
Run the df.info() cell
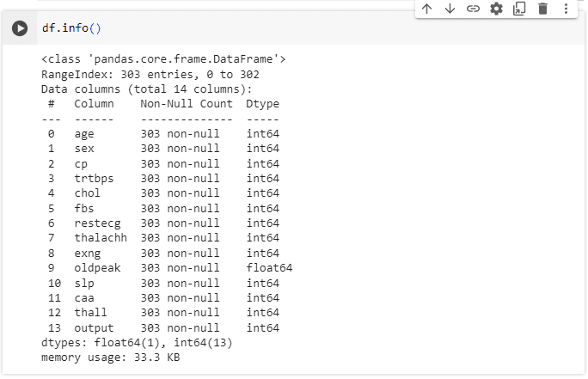20,28
